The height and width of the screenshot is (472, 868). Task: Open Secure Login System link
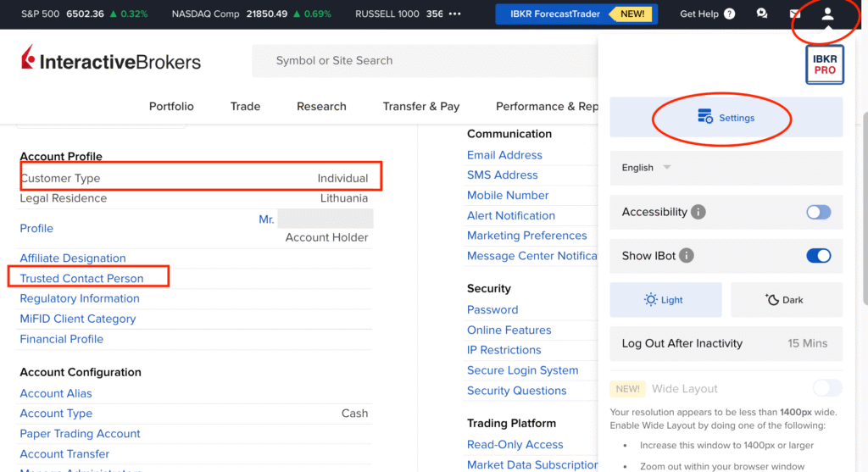(x=522, y=370)
